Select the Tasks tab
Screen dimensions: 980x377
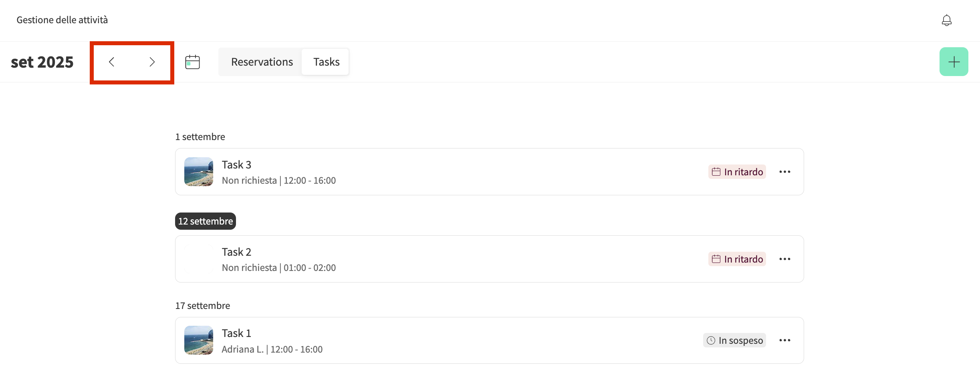[326, 62]
